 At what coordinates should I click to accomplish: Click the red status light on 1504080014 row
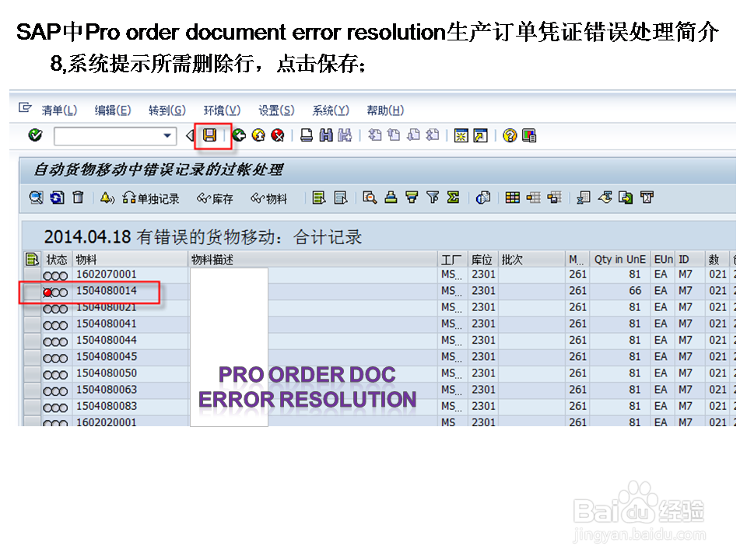pyautogui.click(x=47, y=293)
